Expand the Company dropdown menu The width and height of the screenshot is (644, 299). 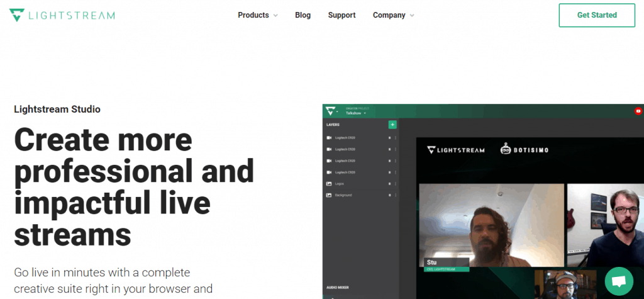(393, 15)
